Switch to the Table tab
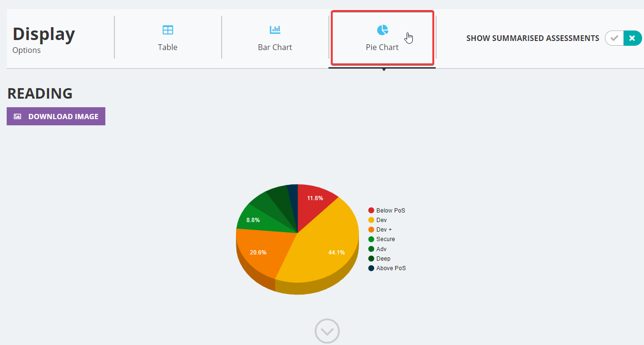Screen dimensions: 644x345 click(168, 37)
